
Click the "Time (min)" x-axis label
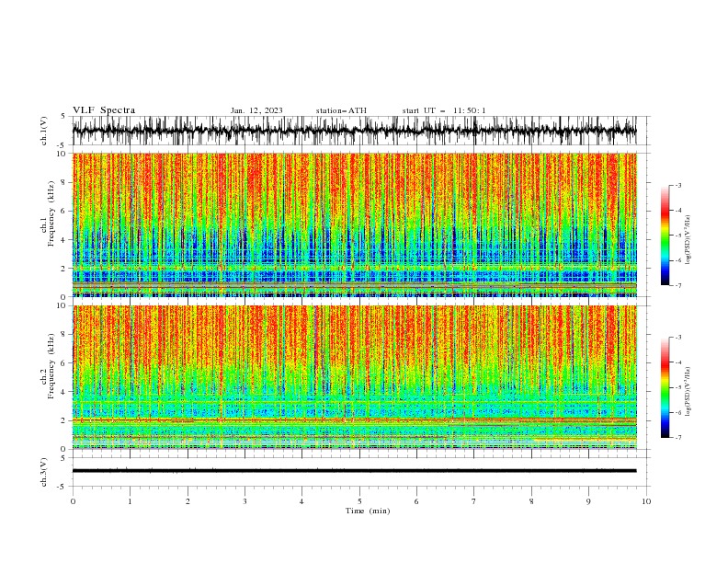click(368, 511)
